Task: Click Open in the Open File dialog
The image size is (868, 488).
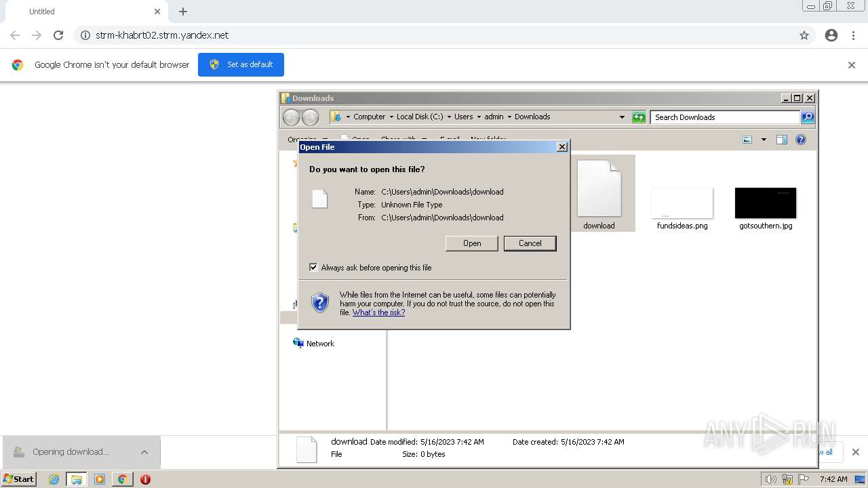Action: point(472,243)
